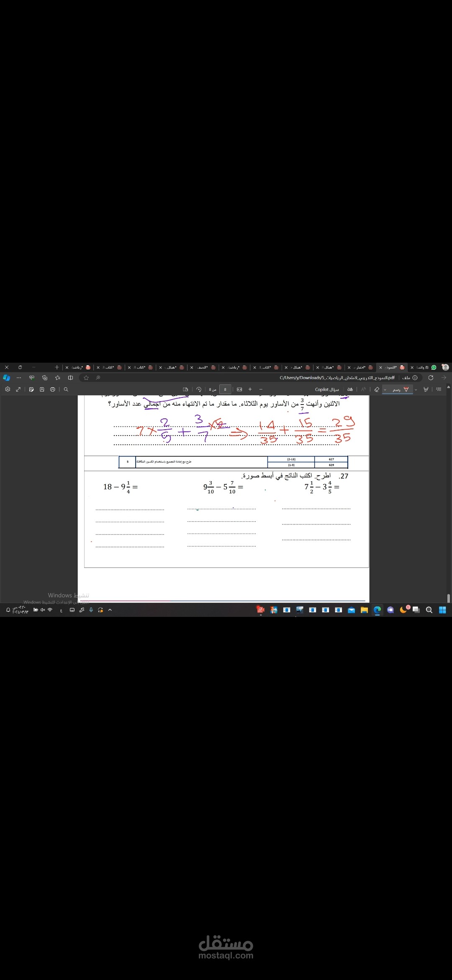Zoom in with plus button
Screen dimensions: 452x980
tap(250, 389)
